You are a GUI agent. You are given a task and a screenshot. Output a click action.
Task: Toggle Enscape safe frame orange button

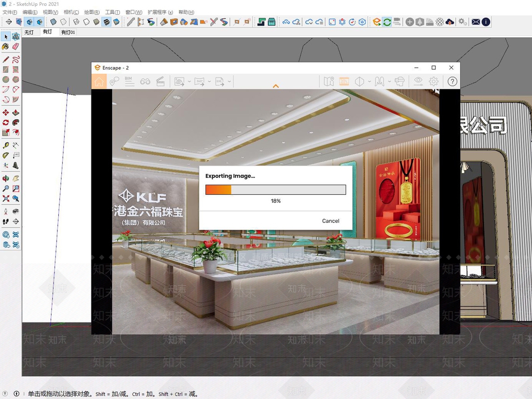pyautogui.click(x=344, y=81)
